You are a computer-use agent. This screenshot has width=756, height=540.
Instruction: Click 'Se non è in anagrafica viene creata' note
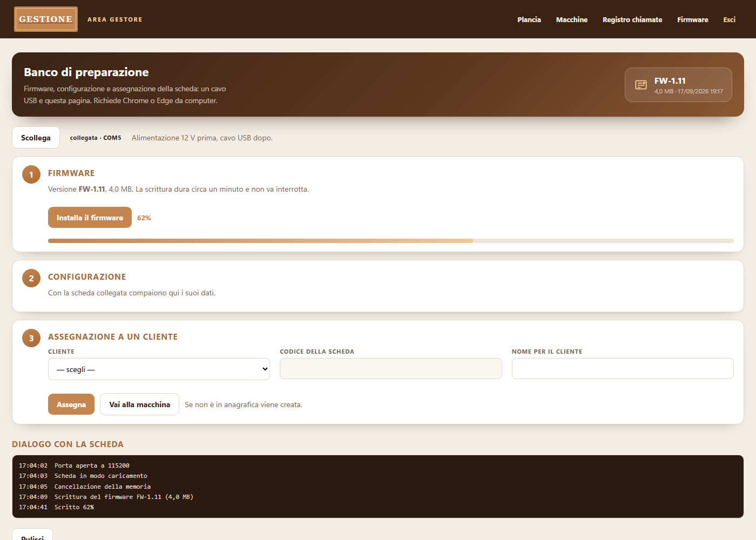[x=244, y=405]
